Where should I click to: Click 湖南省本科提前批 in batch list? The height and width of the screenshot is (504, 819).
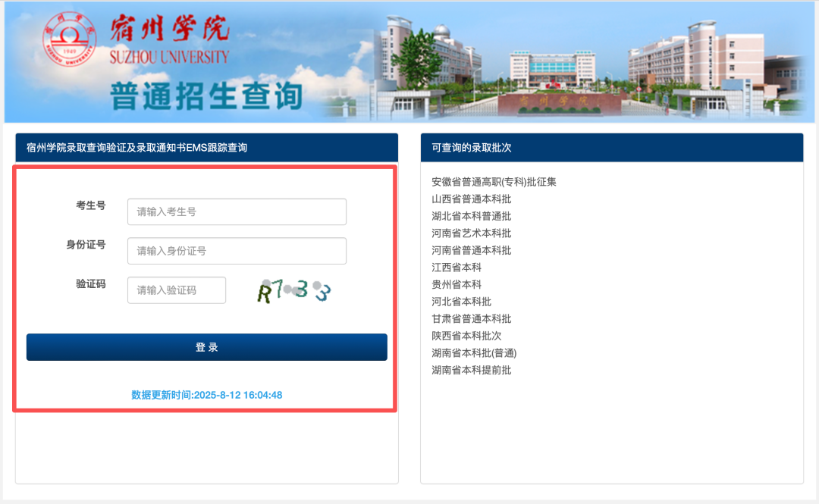(x=471, y=371)
